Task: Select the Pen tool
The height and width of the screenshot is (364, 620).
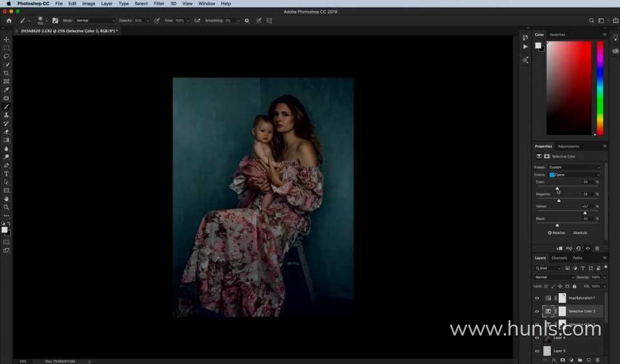Action: pos(6,165)
